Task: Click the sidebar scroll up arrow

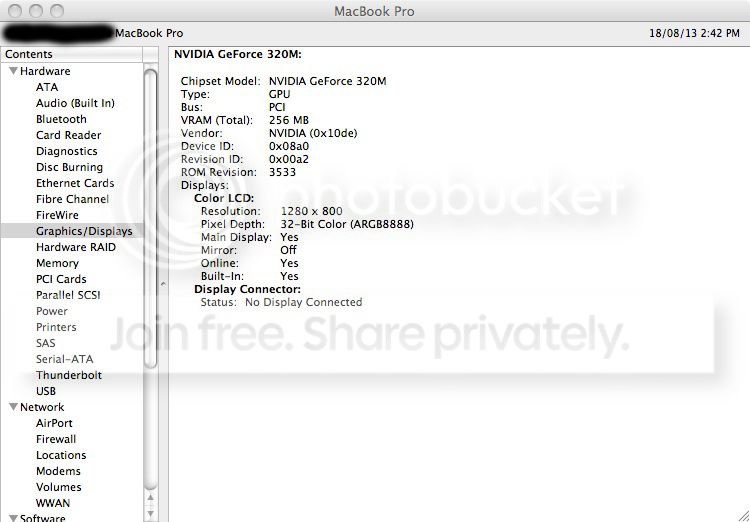Action: (150, 498)
